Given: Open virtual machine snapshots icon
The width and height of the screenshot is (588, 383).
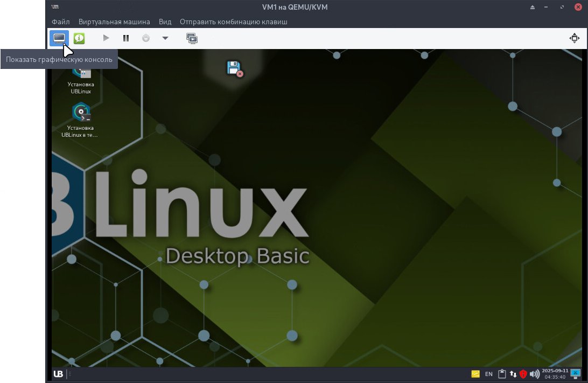Looking at the screenshot, I should 192,38.
